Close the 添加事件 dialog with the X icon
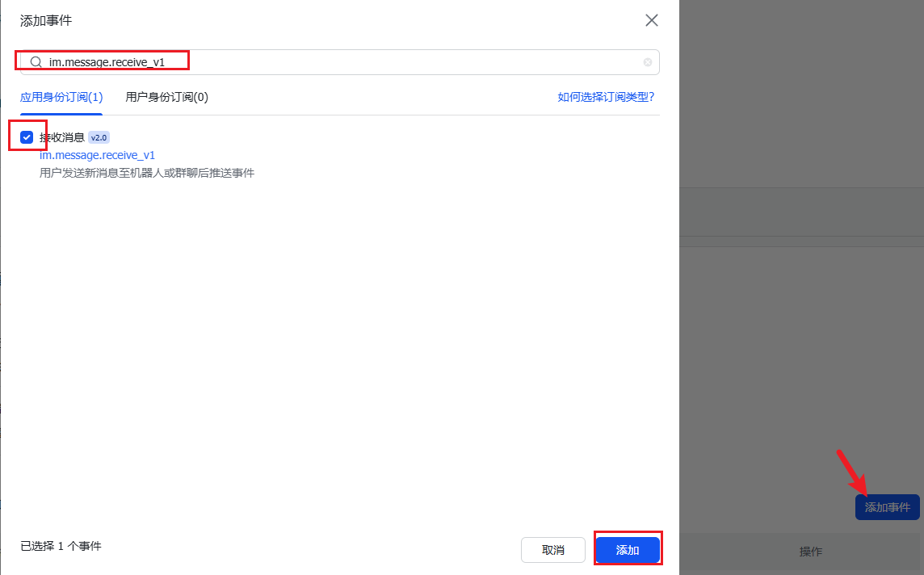 click(x=652, y=20)
